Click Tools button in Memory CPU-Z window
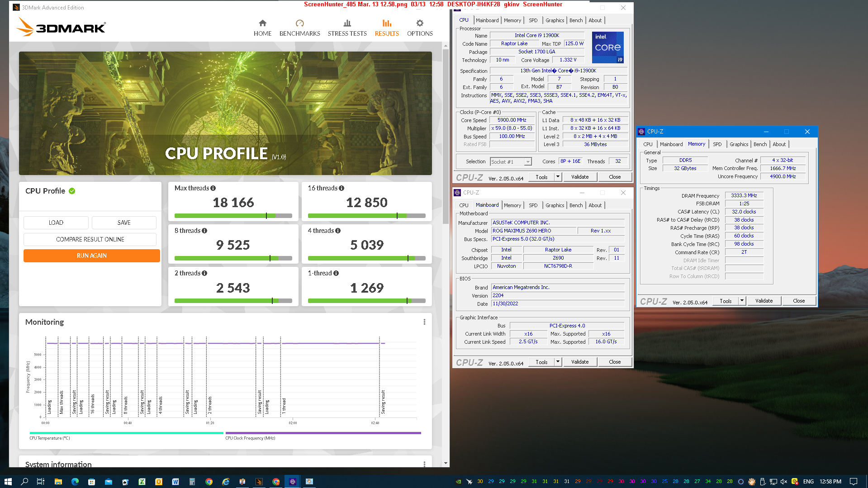Screen dimensions: 868x488 726,301
